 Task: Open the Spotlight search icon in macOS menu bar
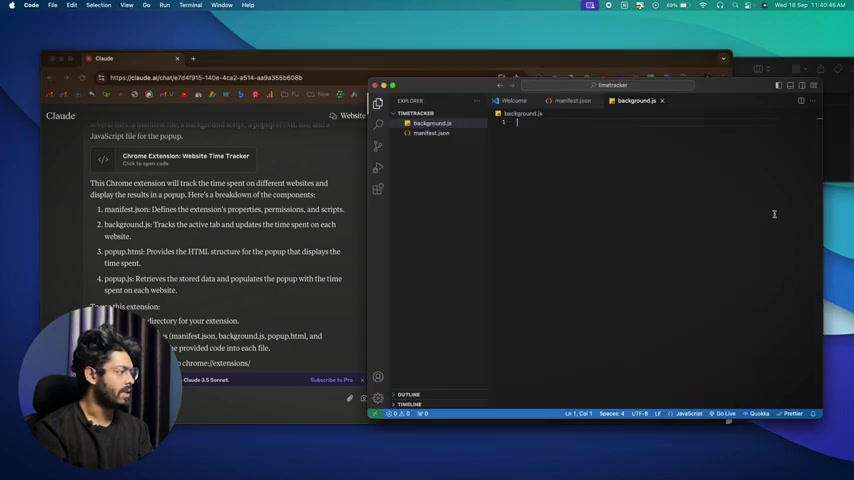pyautogui.click(x=735, y=5)
